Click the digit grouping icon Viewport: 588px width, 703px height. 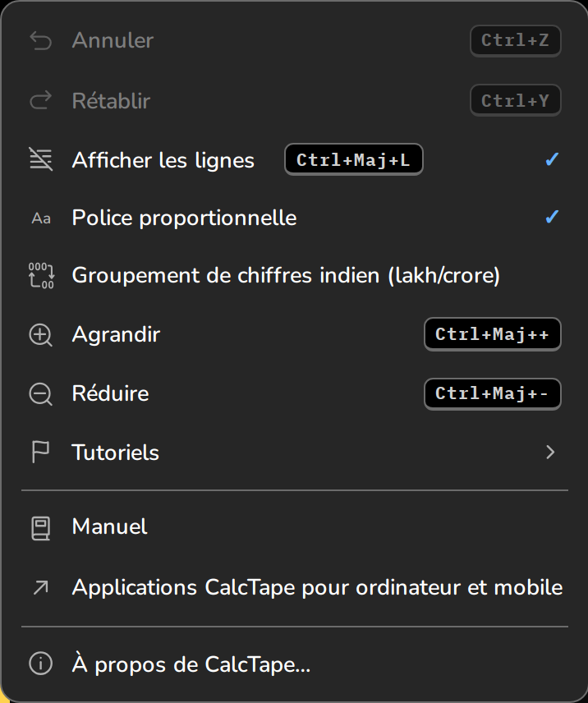tap(41, 275)
